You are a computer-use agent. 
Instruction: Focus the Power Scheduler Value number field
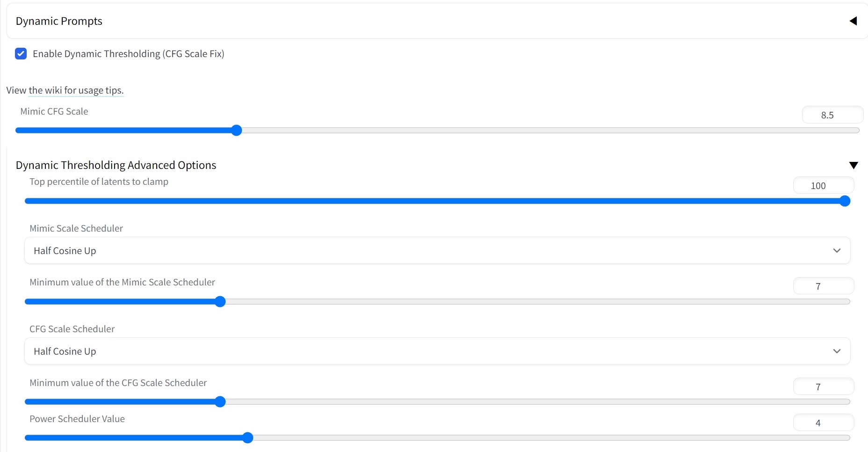823,423
